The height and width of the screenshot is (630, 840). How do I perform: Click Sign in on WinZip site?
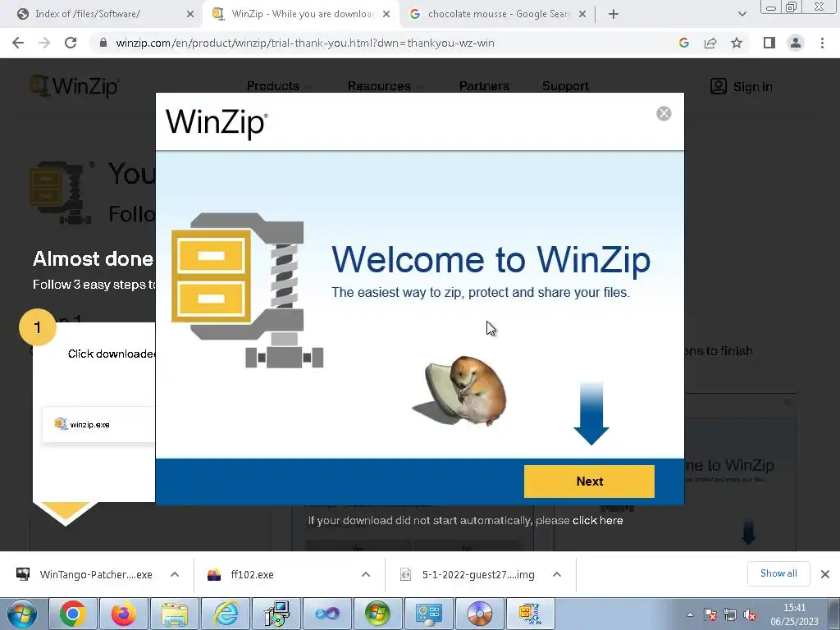click(742, 86)
